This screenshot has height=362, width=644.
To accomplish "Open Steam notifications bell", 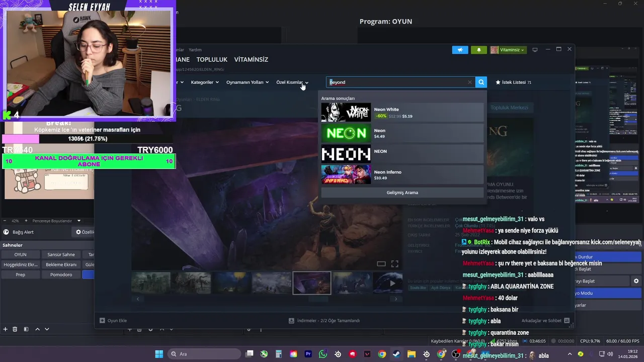I will (478, 50).
